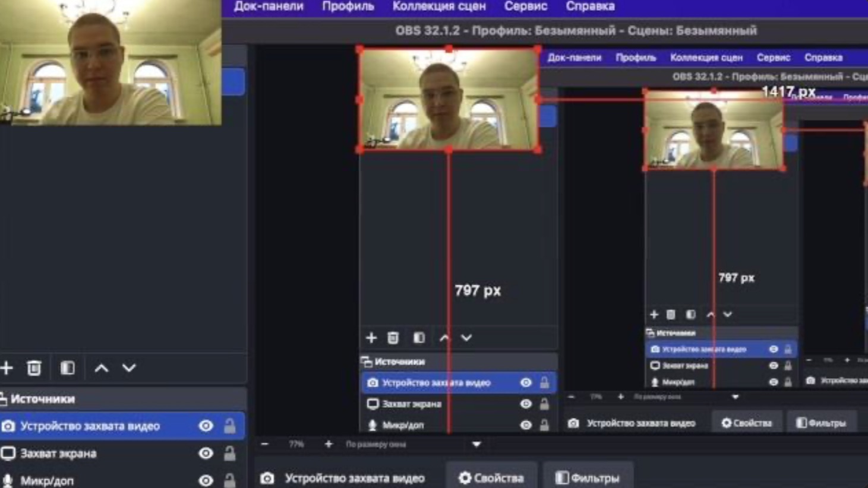Open Фильтры in the main bottom source bar
Screen dimensions: 868x488
(588, 477)
